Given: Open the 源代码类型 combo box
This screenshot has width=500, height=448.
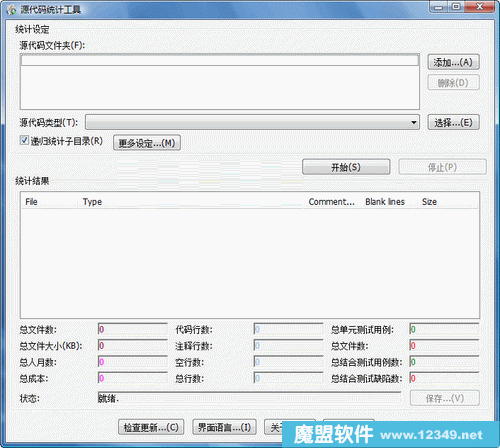Looking at the screenshot, I should (252, 122).
